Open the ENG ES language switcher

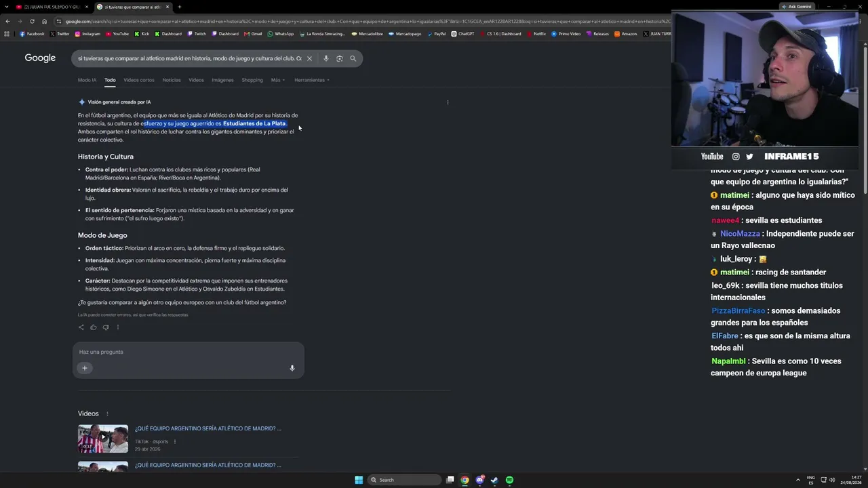pos(811,480)
